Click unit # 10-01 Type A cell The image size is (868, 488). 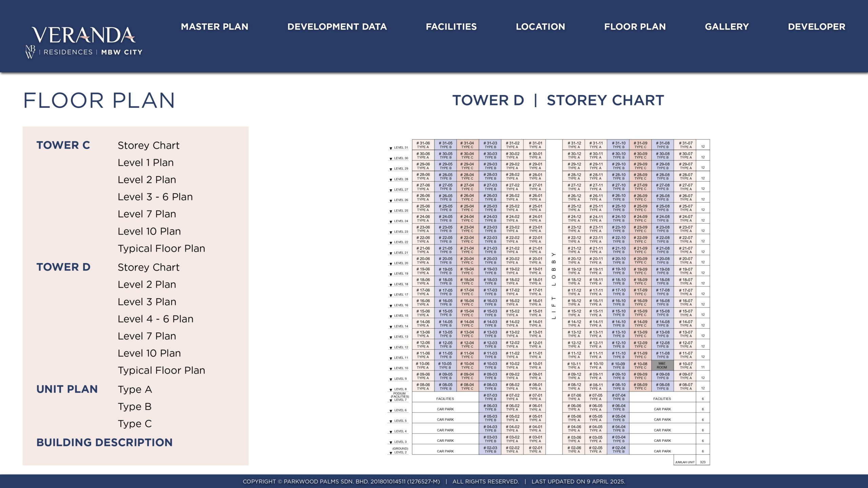point(535,365)
